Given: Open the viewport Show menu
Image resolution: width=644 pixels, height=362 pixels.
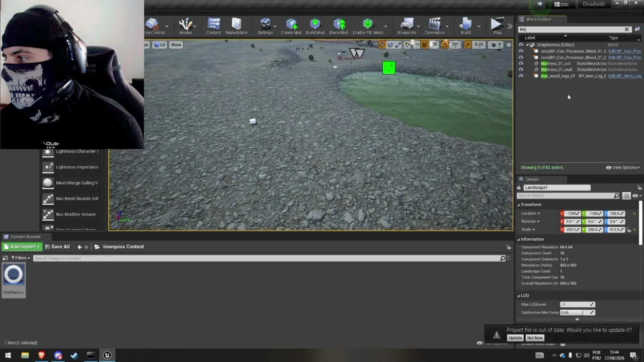Looking at the screenshot, I should [176, 45].
